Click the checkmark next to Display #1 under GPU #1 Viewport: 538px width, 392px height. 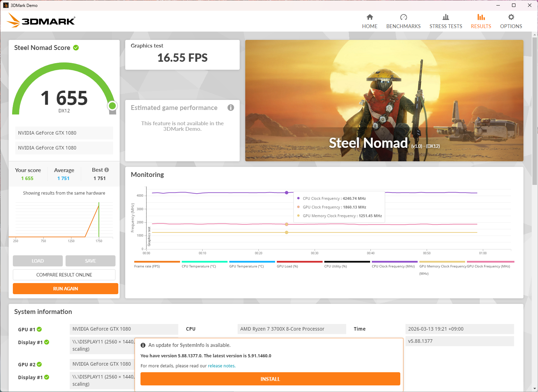pos(47,342)
